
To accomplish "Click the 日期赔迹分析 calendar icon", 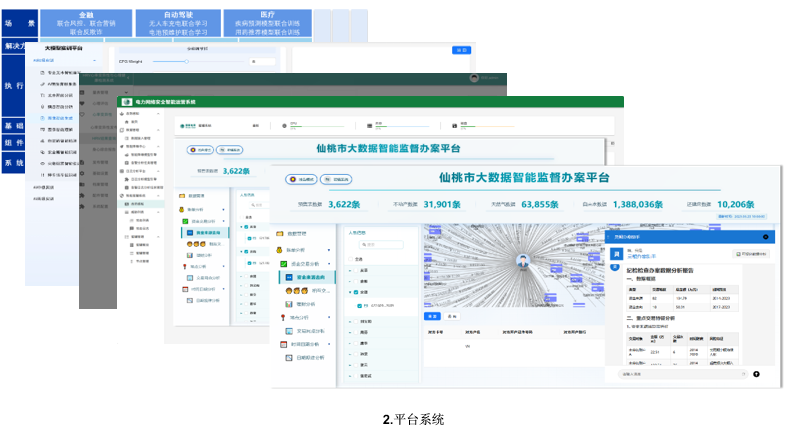I will [287, 357].
